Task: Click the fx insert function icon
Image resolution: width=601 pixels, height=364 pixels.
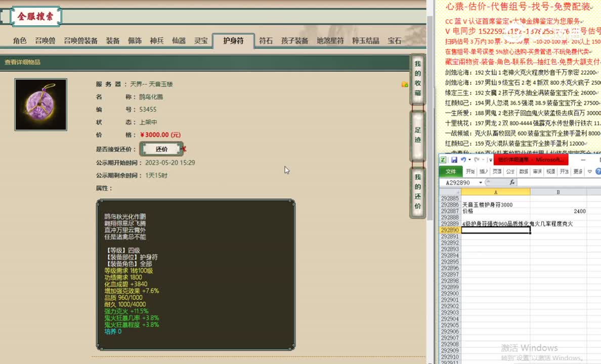Action: coord(512,183)
